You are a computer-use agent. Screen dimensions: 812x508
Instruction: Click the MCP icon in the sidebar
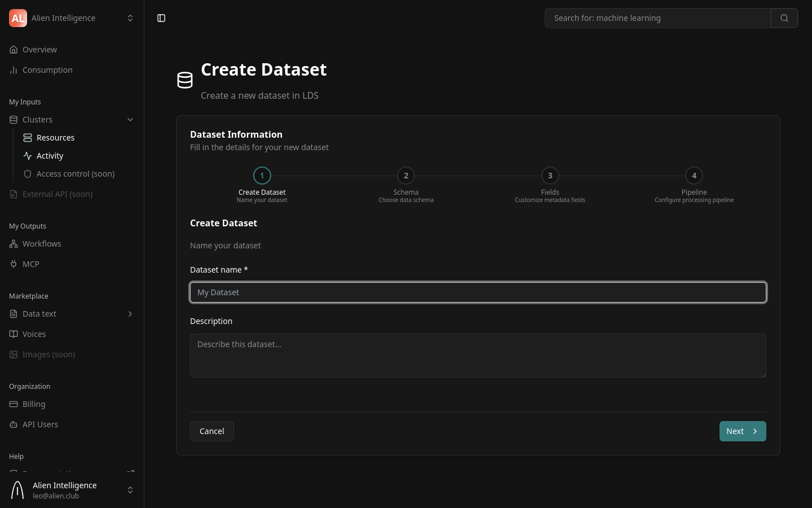14,264
